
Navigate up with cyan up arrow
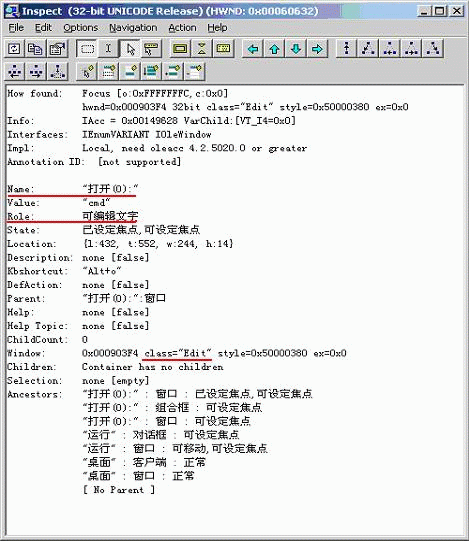click(274, 49)
